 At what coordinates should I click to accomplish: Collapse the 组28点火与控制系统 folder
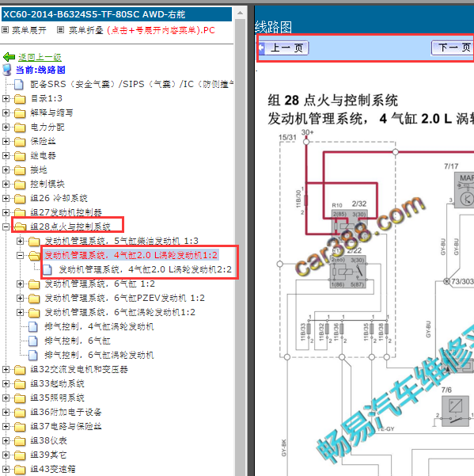(6, 227)
